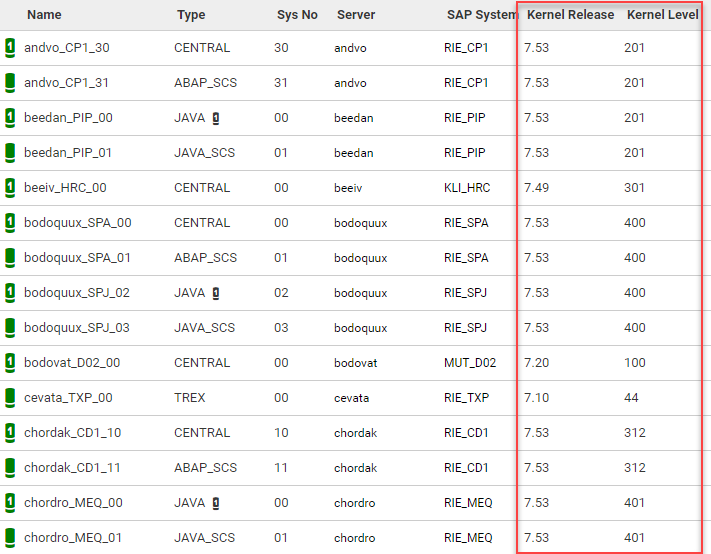Open instance bodovat_D02_00
Screen dimensions: 711x554
(x=72, y=362)
